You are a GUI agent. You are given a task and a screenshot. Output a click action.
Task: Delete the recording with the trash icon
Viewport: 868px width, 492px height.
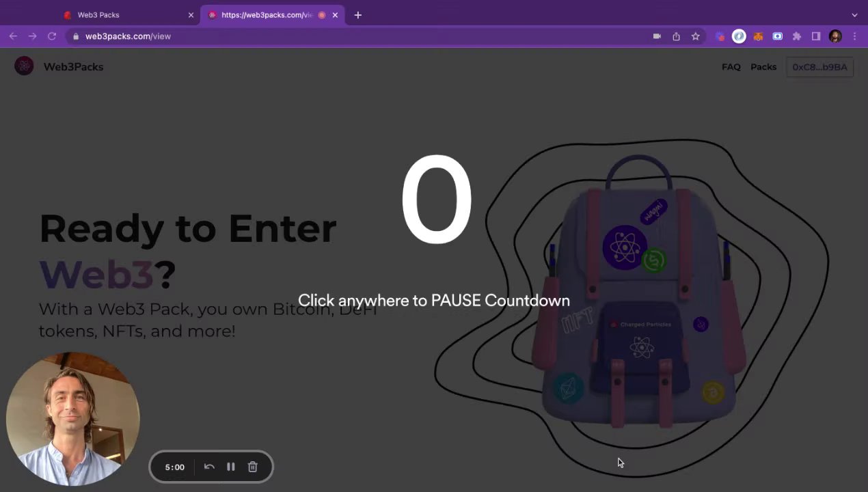coord(253,467)
